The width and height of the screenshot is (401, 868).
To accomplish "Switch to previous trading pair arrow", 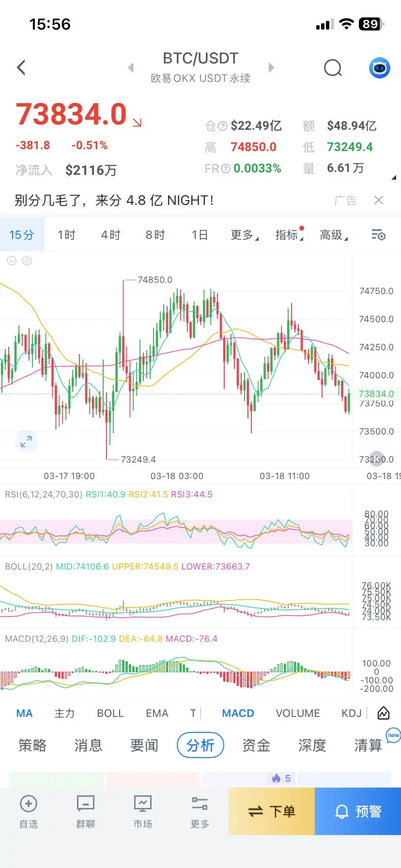I will tap(131, 67).
